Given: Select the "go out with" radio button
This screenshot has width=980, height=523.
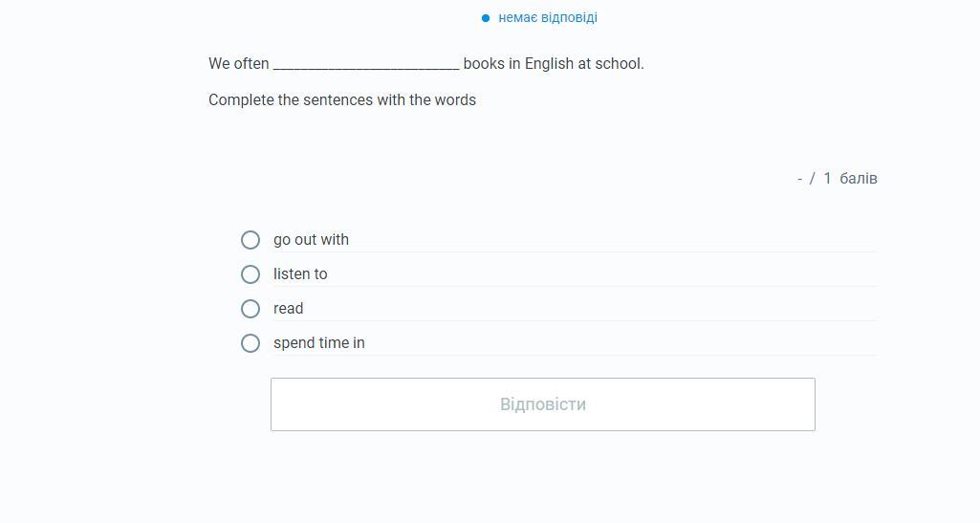Looking at the screenshot, I should click(x=250, y=240).
